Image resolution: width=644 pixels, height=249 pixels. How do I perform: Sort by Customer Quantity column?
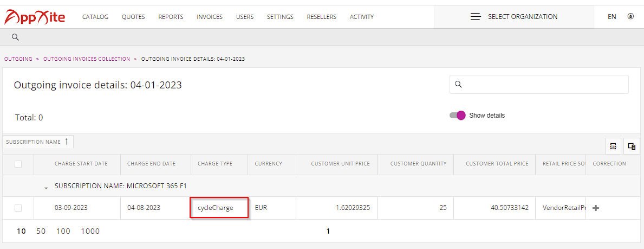coord(419,164)
